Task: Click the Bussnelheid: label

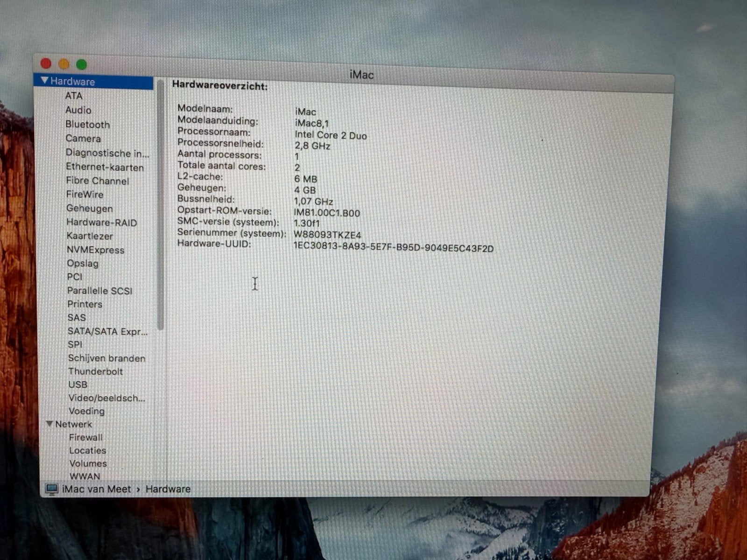Action: click(206, 199)
